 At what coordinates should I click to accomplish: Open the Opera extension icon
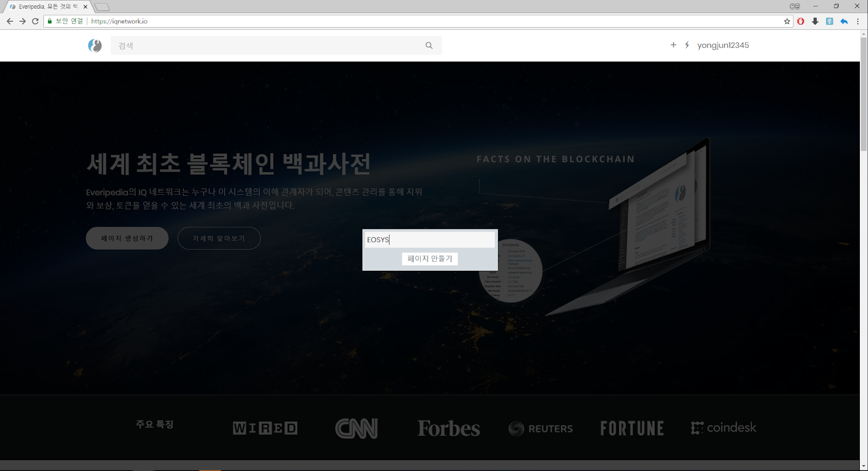coord(801,21)
